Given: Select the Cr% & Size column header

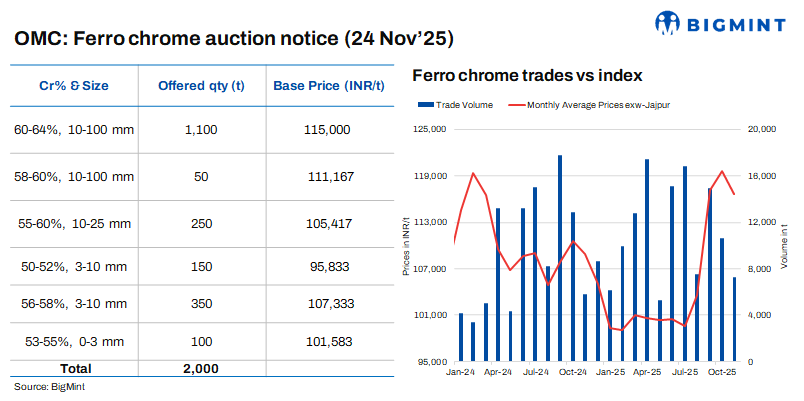Looking at the screenshot, I should (69, 85).
